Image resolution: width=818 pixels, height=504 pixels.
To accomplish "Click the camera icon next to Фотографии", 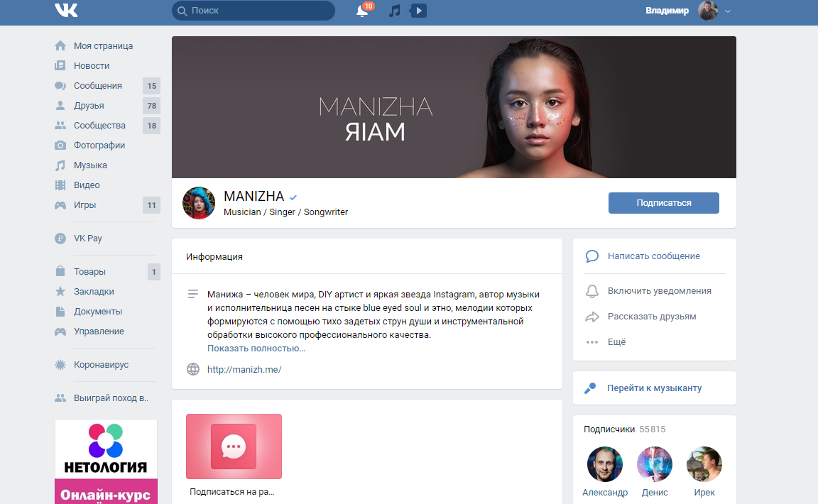I will point(60,145).
